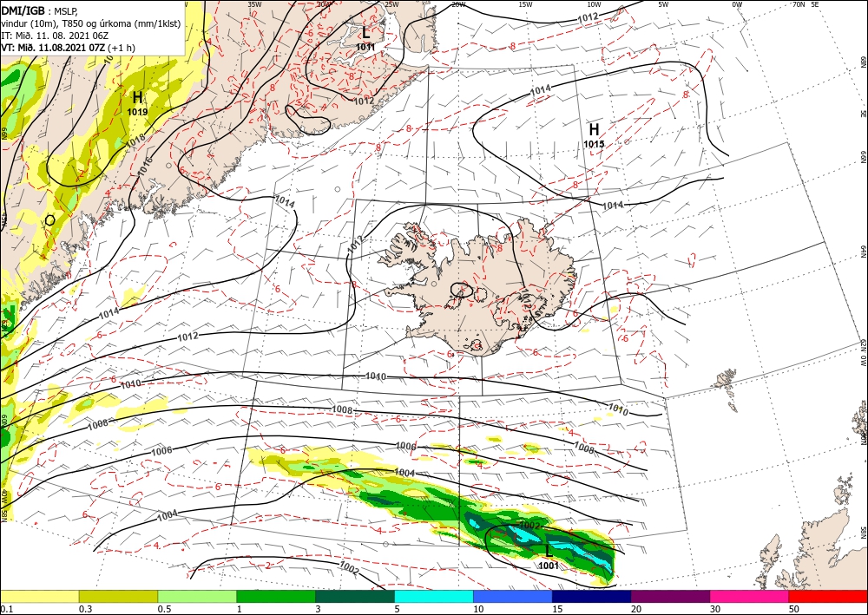Image resolution: width=868 pixels, height=615 pixels.
Task: Click the legend value label 0.5
Action: (164, 609)
